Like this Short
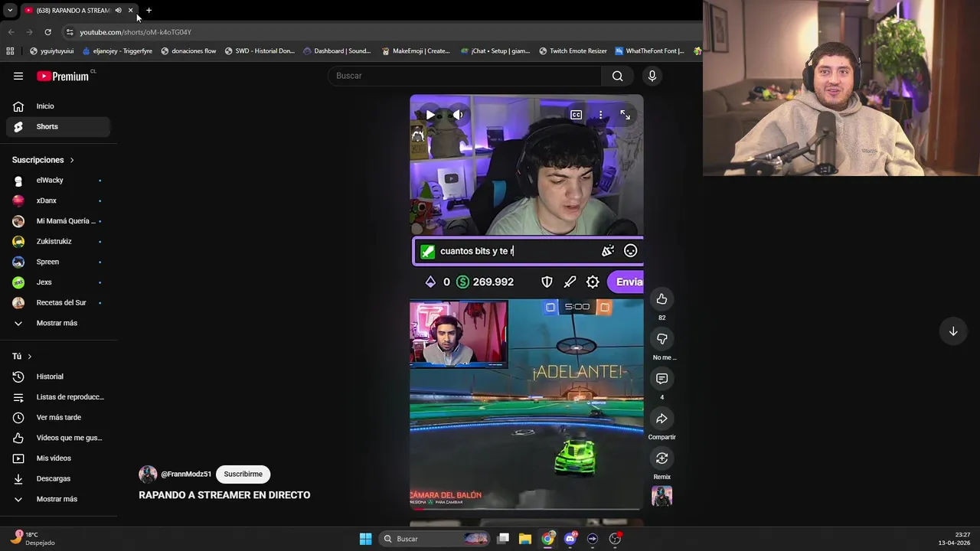 coord(661,299)
